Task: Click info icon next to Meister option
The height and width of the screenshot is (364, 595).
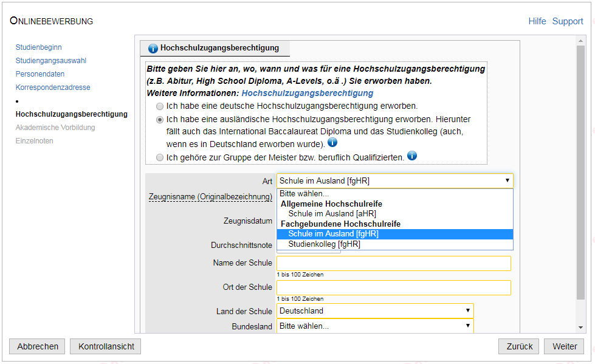Action: [x=412, y=156]
